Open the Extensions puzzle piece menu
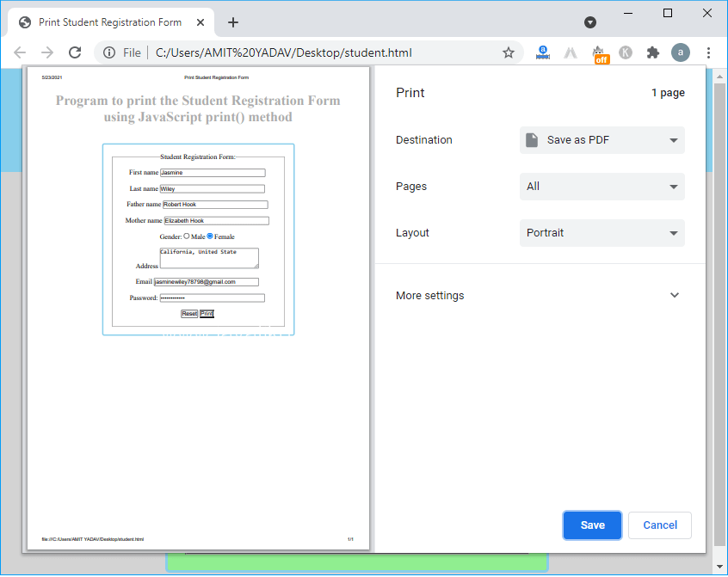This screenshot has width=728, height=577. click(x=653, y=52)
